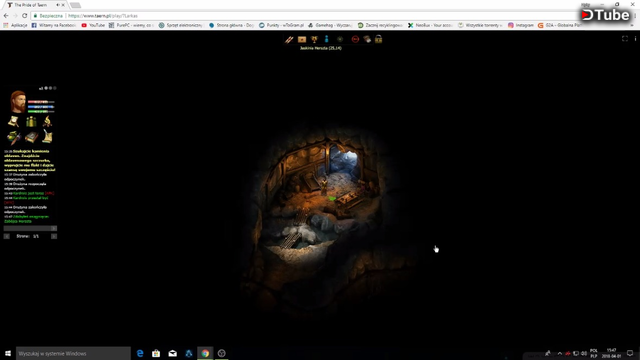
Task: Click the green stamina bar
Action: pos(41,111)
